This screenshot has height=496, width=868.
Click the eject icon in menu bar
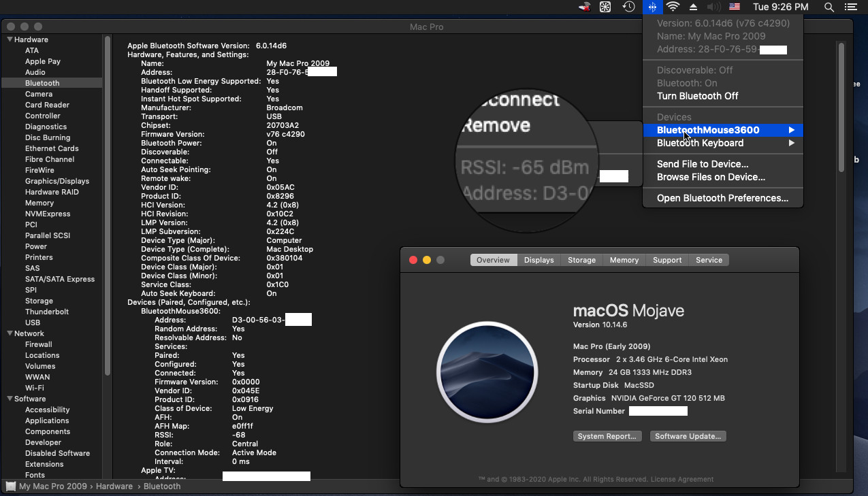(693, 7)
